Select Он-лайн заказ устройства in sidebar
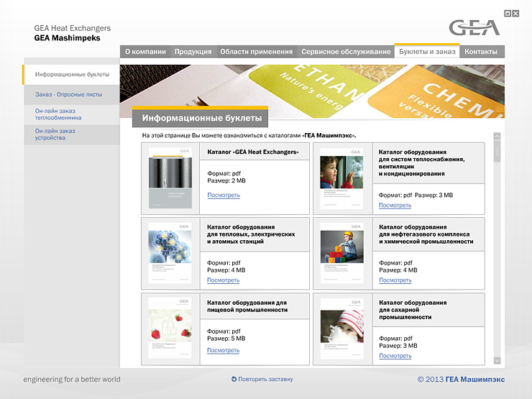The height and width of the screenshot is (399, 532). (55, 134)
